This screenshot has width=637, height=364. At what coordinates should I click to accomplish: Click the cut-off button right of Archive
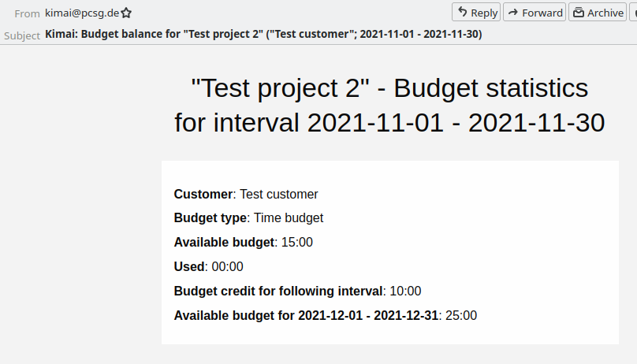pos(634,12)
